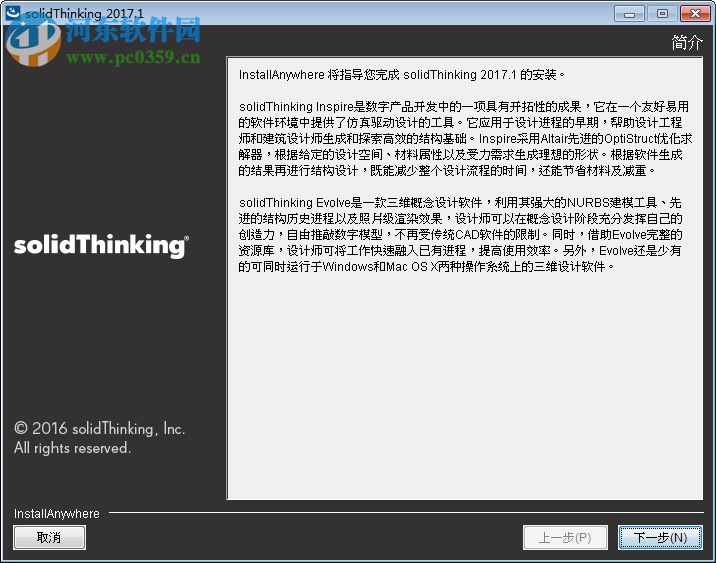The width and height of the screenshot is (716, 563).
Task: Select the line 'InstallAnywhere 将指导您完成'
Action: coord(402,74)
